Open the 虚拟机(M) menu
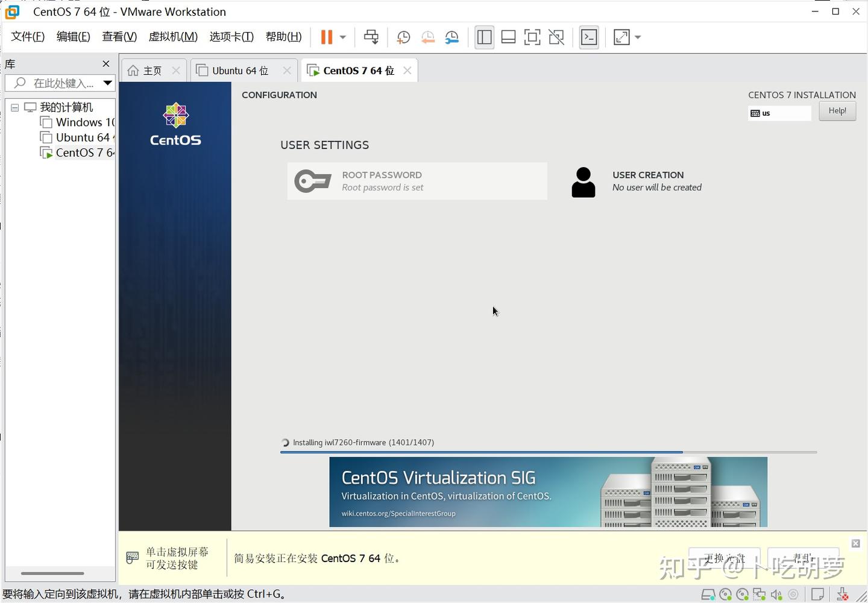This screenshot has width=868, height=603. coord(173,36)
